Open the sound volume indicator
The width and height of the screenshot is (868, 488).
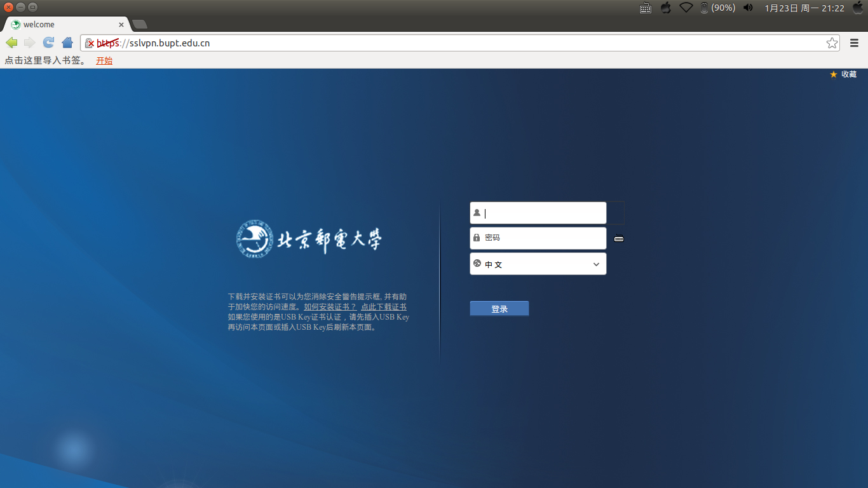pos(748,8)
